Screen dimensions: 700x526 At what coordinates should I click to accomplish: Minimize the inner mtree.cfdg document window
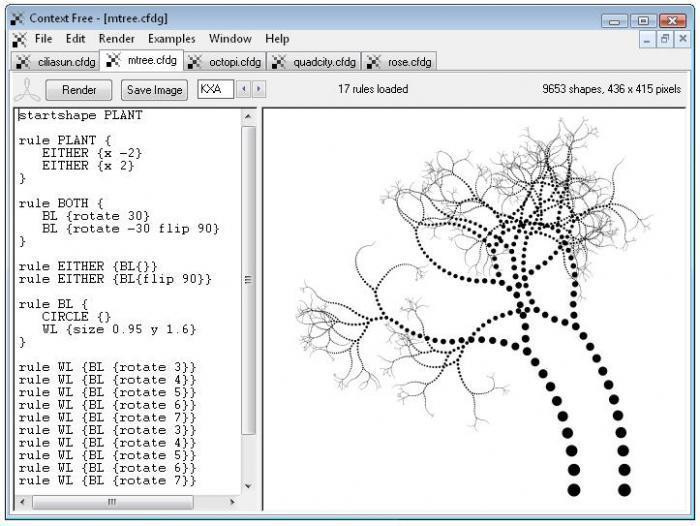pyautogui.click(x=647, y=40)
